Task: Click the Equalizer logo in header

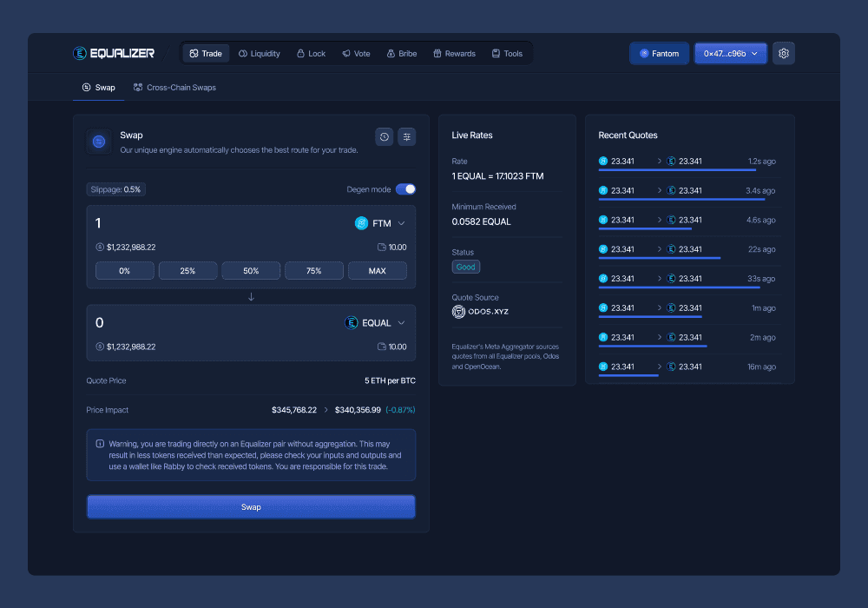Action: (x=114, y=53)
